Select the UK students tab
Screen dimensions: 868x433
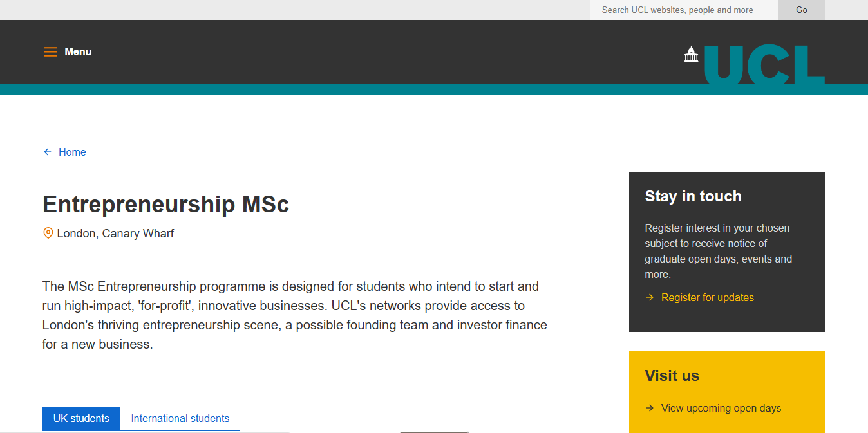81,419
